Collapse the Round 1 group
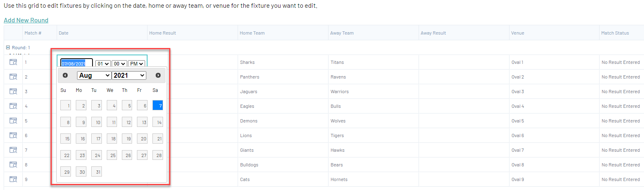This screenshot has width=644, height=190. (8, 48)
